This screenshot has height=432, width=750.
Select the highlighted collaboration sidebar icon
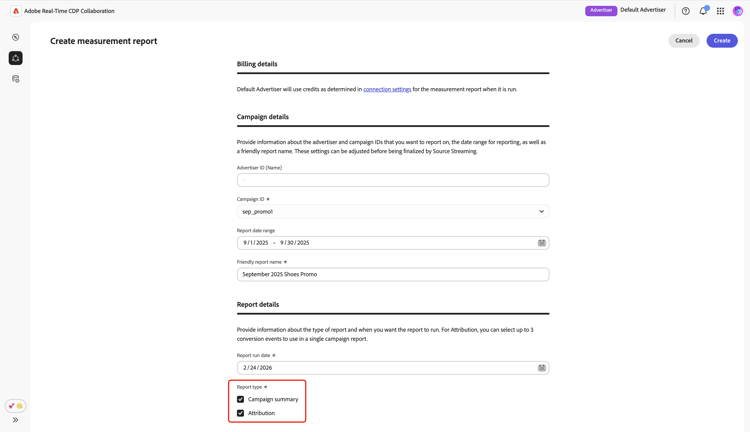point(16,58)
